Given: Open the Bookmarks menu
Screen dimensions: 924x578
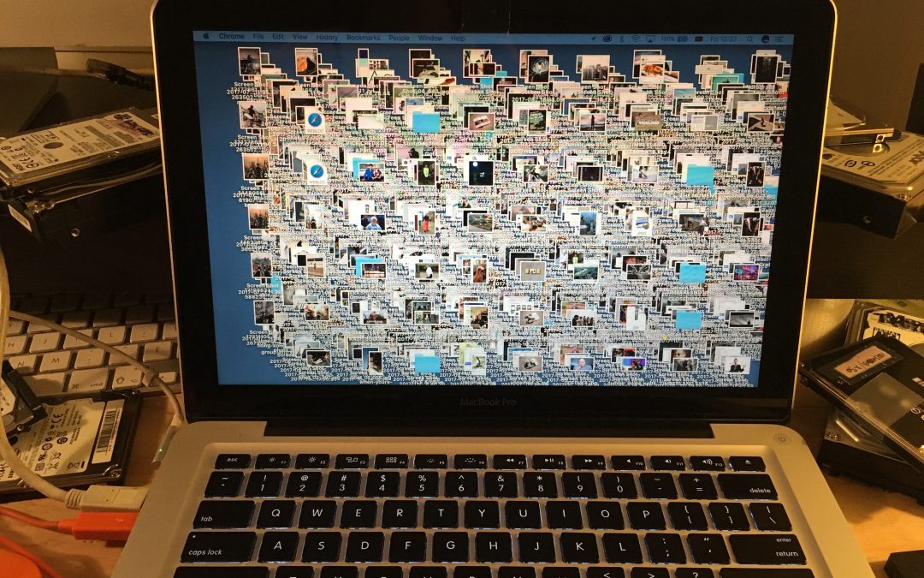Looking at the screenshot, I should coord(364,39).
